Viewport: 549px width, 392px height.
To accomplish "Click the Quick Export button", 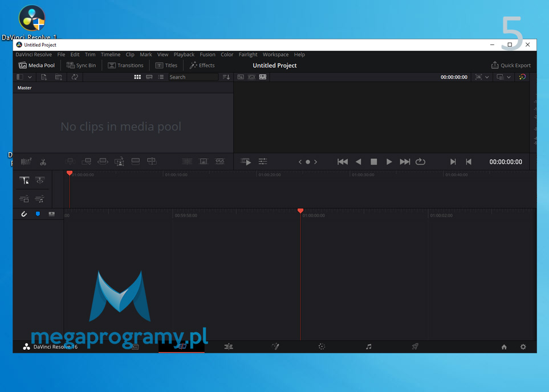I will pos(511,66).
